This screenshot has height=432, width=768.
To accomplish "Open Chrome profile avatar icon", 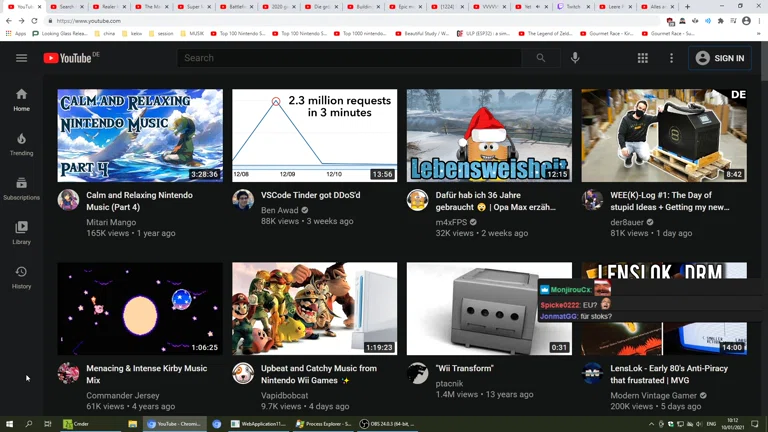I will pyautogui.click(x=746, y=21).
